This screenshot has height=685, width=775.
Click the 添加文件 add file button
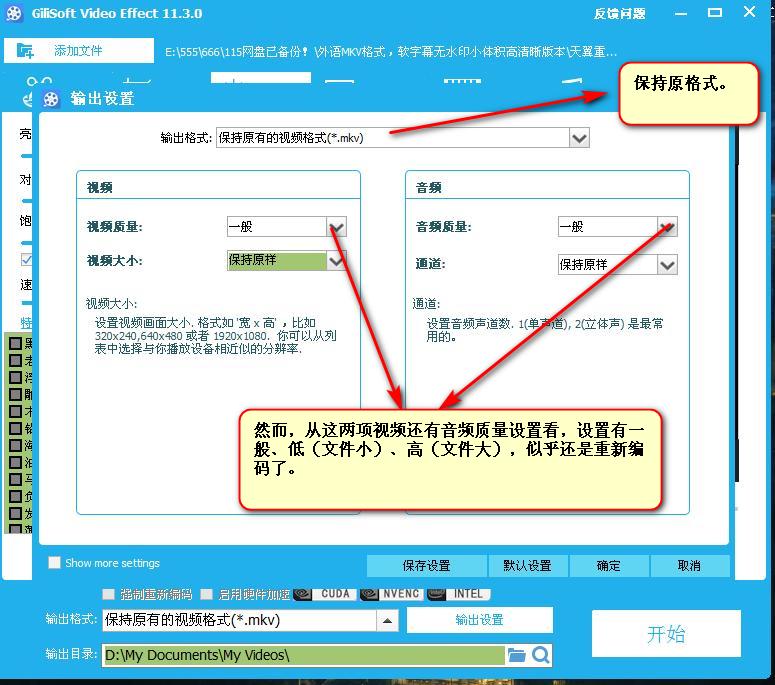pyautogui.click(x=79, y=50)
